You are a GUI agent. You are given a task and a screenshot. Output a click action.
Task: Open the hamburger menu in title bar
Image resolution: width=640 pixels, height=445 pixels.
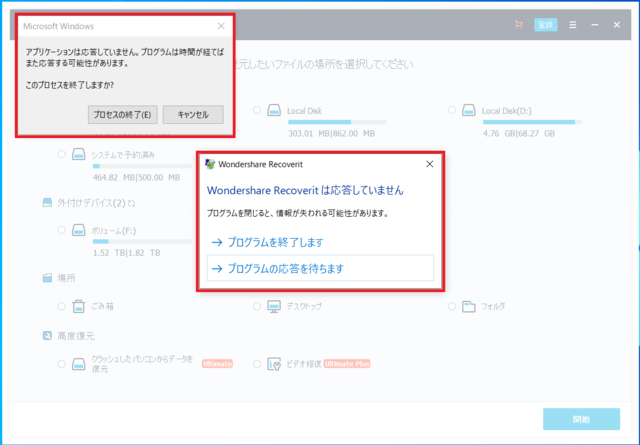click(x=573, y=25)
